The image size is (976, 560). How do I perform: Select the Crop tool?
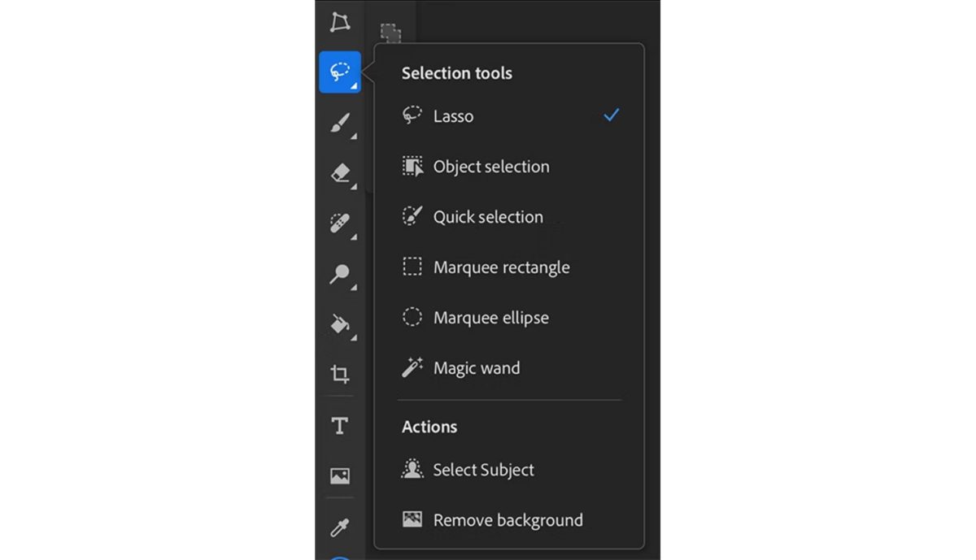pos(340,374)
